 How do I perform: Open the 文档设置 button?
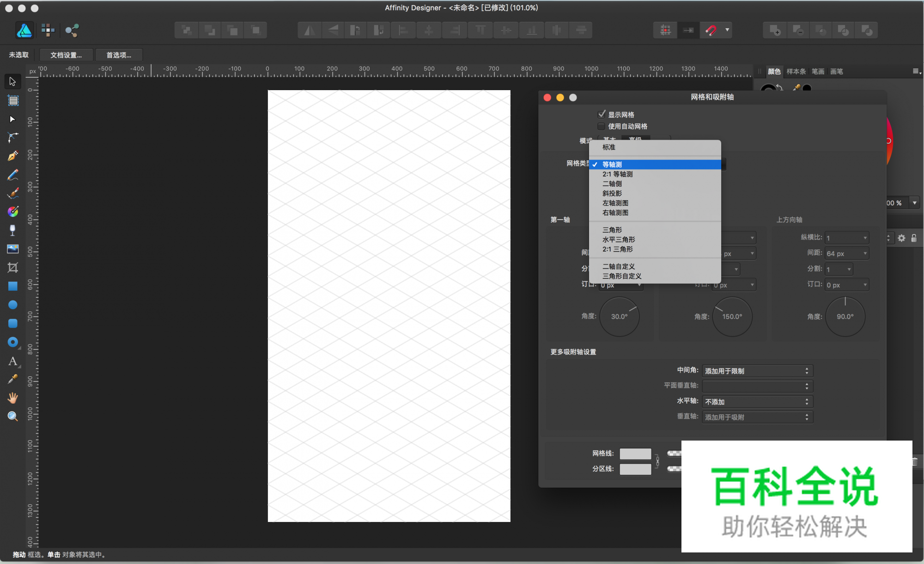click(66, 55)
